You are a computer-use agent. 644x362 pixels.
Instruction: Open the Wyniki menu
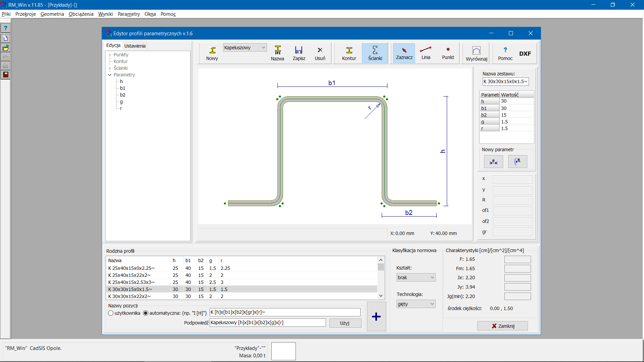pos(105,14)
